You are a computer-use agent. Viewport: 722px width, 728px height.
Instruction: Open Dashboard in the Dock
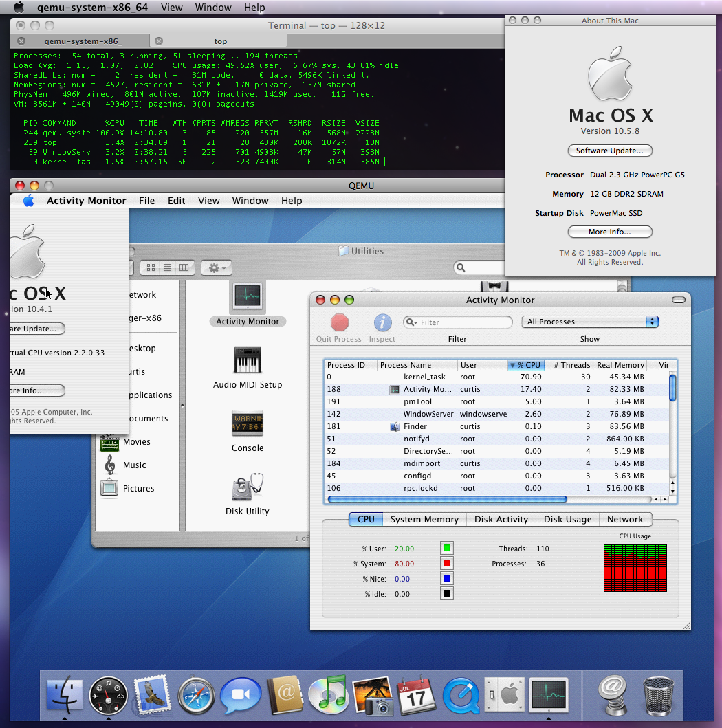108,696
